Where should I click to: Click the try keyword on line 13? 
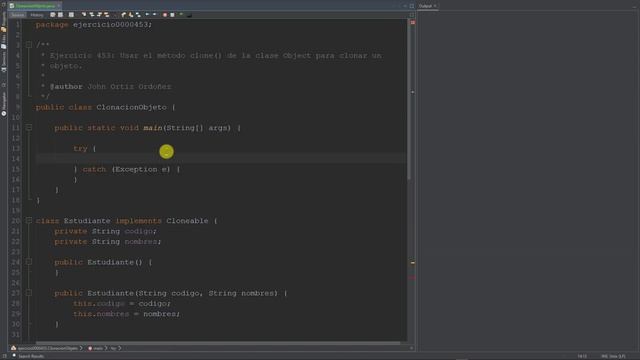click(x=80, y=149)
